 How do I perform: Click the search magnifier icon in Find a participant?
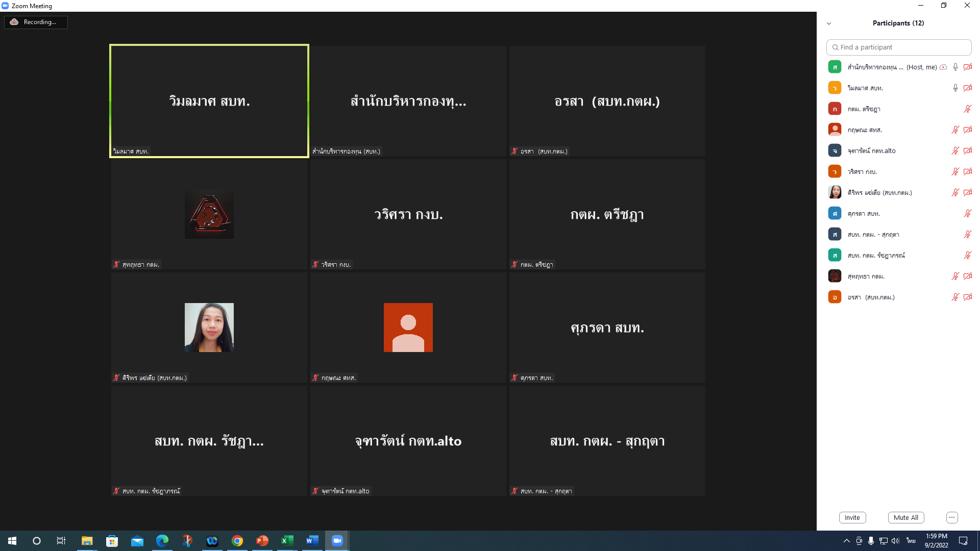(835, 47)
